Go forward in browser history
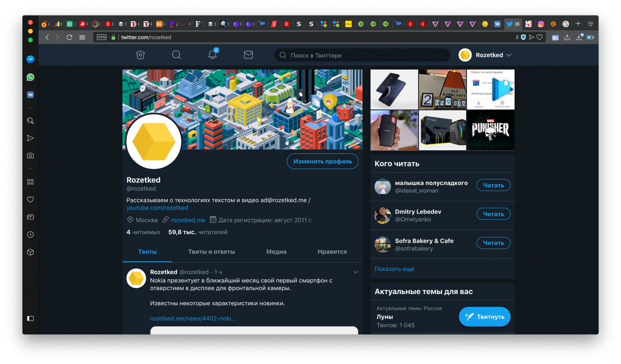The width and height of the screenshot is (621, 364). click(57, 37)
